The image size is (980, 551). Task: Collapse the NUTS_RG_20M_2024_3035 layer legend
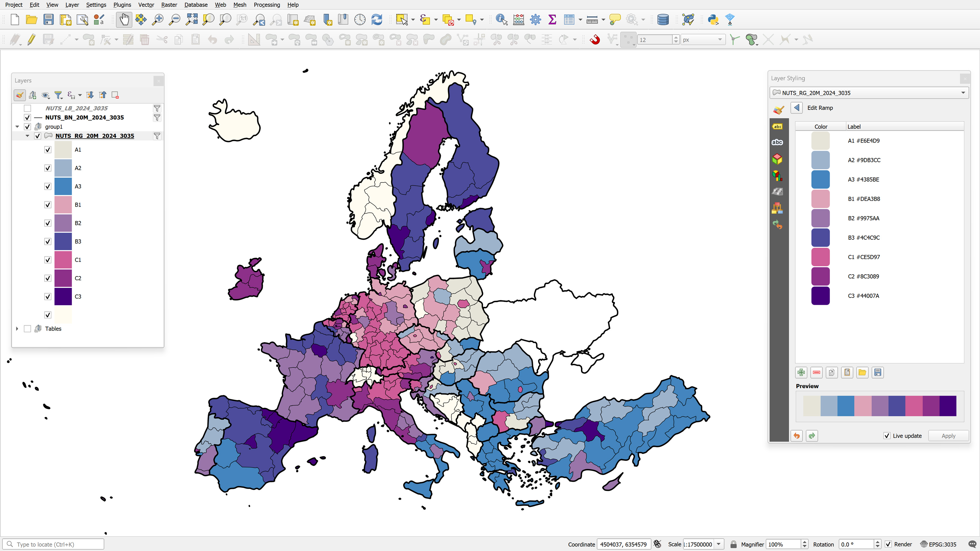[x=27, y=136]
